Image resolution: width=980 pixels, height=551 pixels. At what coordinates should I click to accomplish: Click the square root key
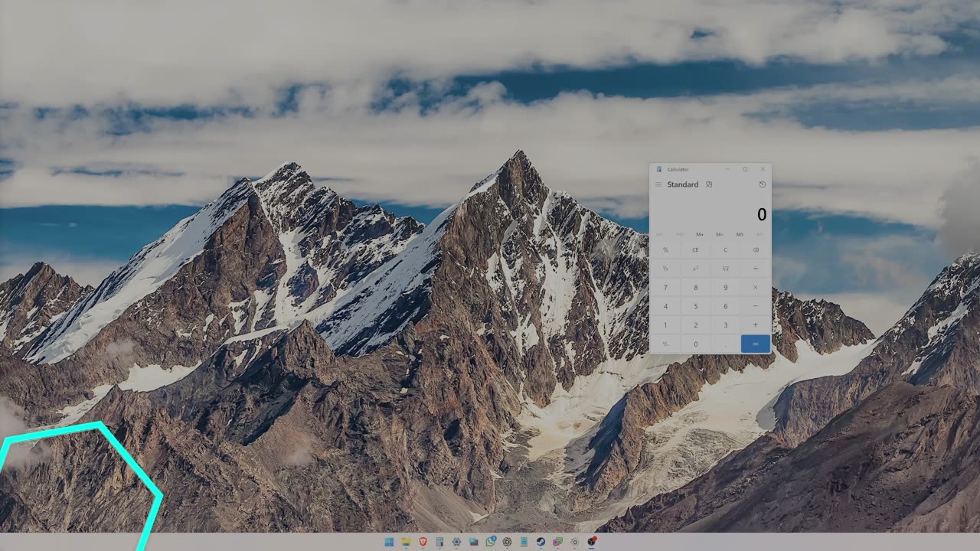[725, 269]
